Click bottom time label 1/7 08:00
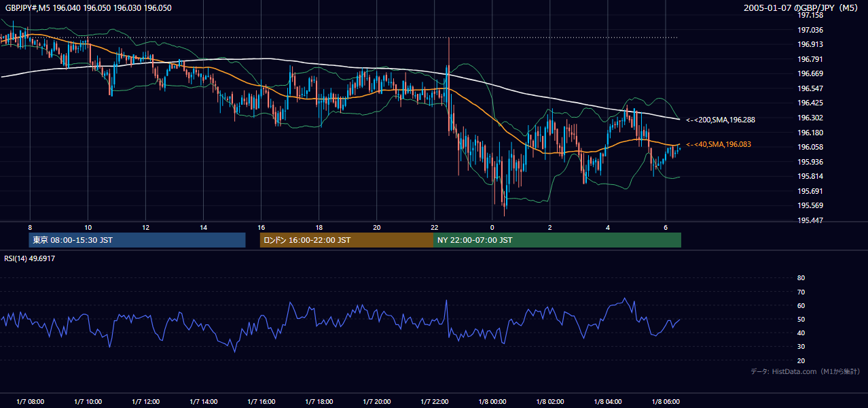Screen dimensions: 868x408 click(x=31, y=401)
